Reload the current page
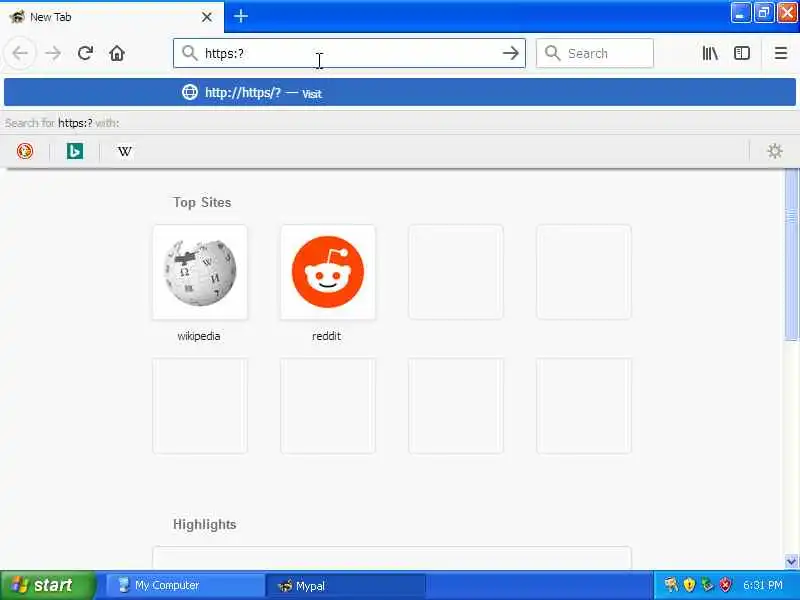 85,53
